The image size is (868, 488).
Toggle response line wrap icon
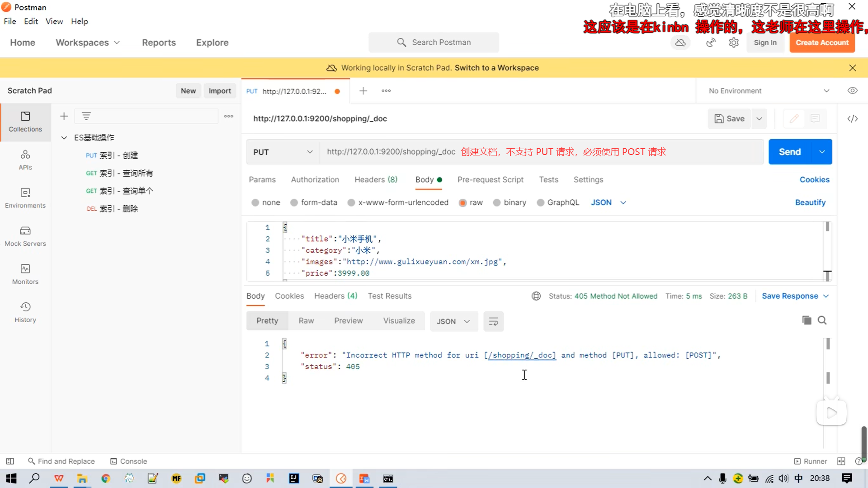(493, 321)
